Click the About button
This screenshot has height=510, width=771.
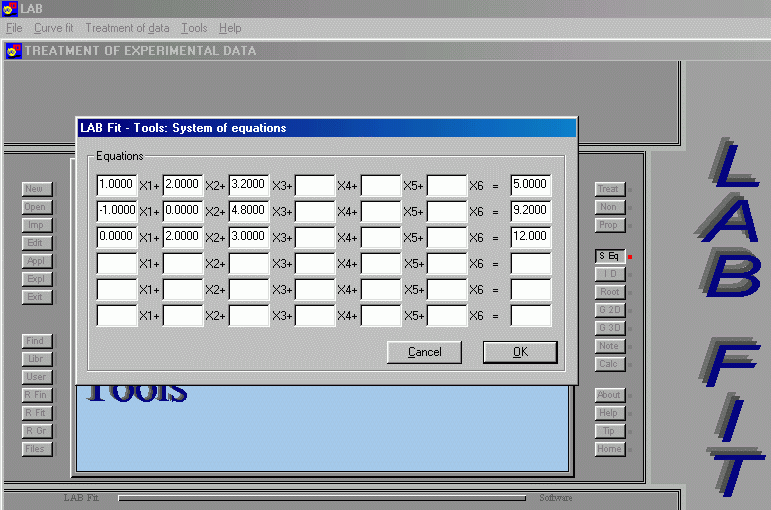coord(610,395)
